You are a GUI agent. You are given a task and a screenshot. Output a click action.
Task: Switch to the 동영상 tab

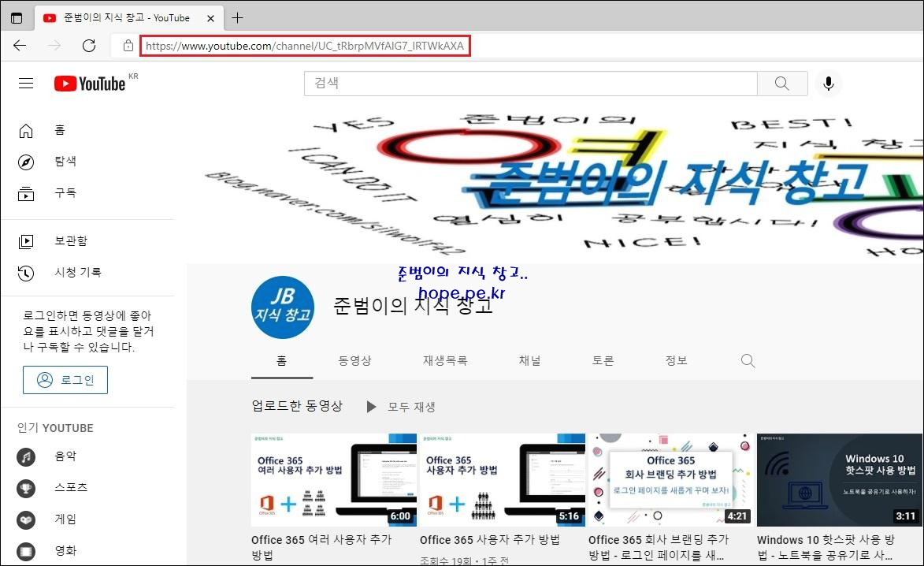[354, 360]
